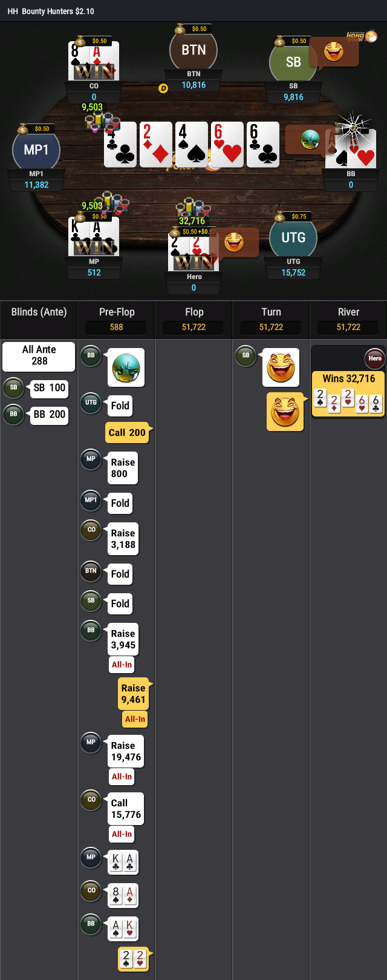Click the MP shown K-A hand cards
Viewport: 387px width, 980px height.
click(x=123, y=862)
